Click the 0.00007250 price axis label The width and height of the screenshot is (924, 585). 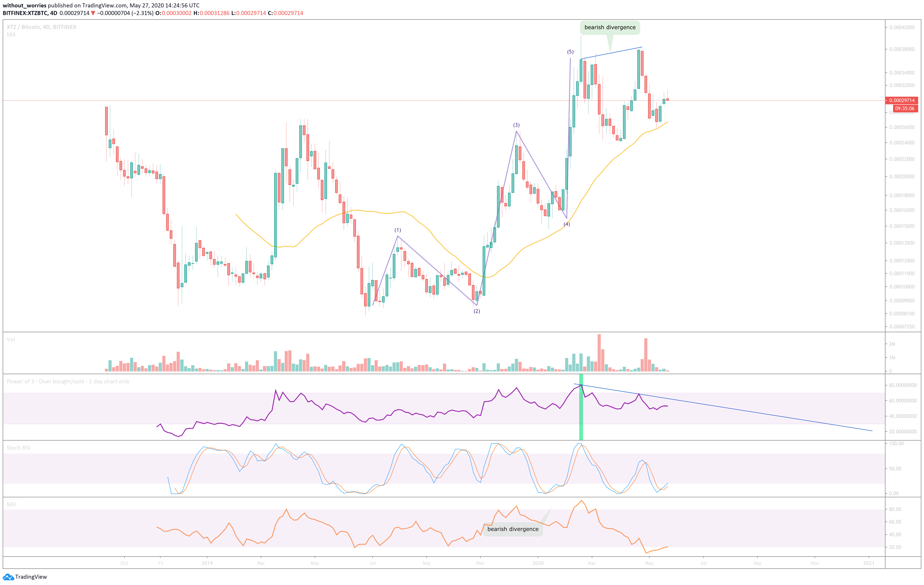tap(902, 327)
